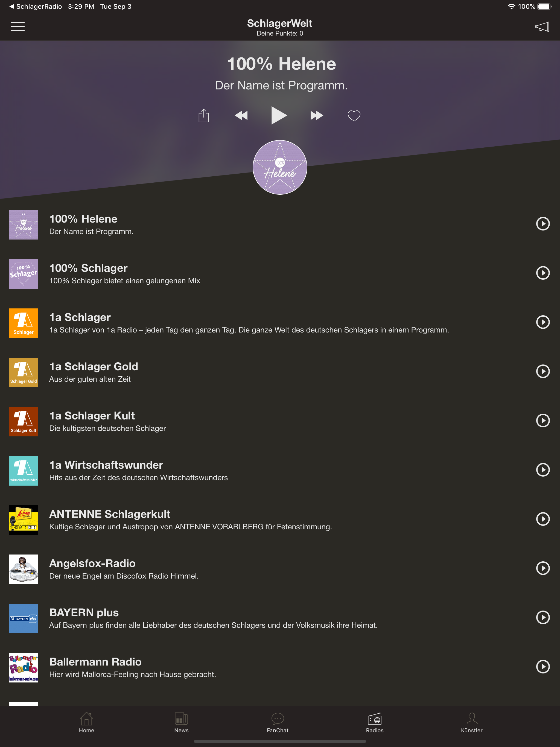Tap the Antenne Schlagerkult logo

pyautogui.click(x=23, y=520)
